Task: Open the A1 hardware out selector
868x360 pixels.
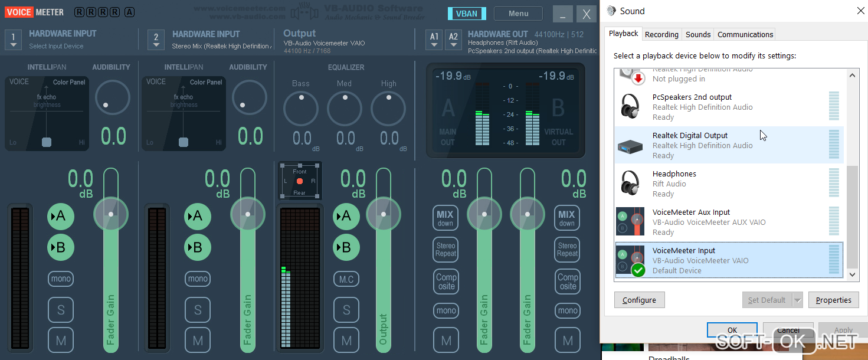Action: 434,39
